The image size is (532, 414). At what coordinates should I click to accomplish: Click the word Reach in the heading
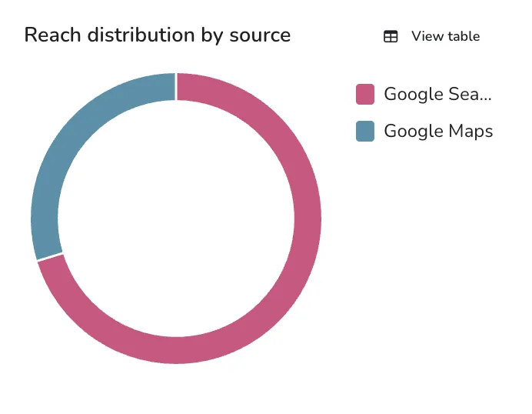click(x=52, y=35)
